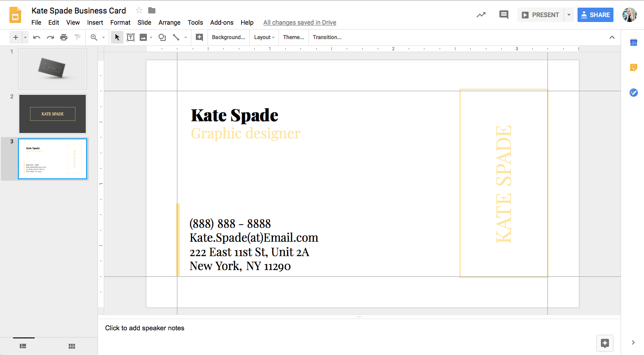
Task: Click the Print icon in toolbar
Action: coord(64,37)
